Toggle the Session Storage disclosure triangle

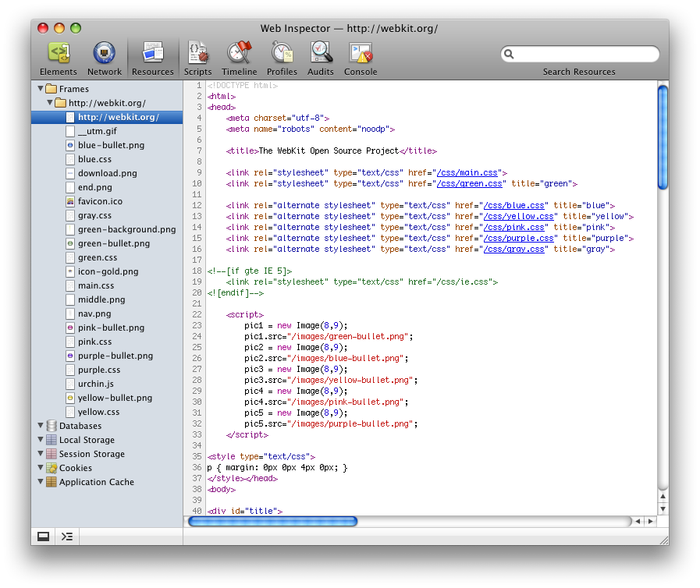point(41,454)
